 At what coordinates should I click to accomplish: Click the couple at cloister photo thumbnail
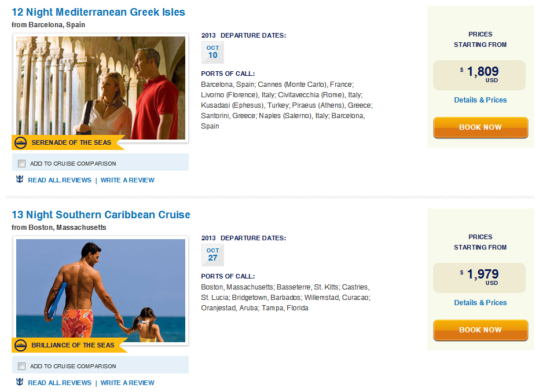click(x=101, y=87)
